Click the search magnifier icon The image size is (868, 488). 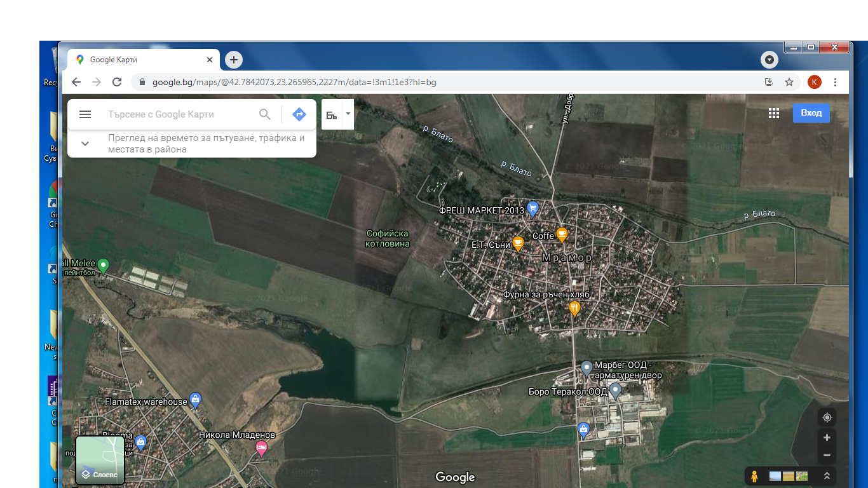pos(265,114)
